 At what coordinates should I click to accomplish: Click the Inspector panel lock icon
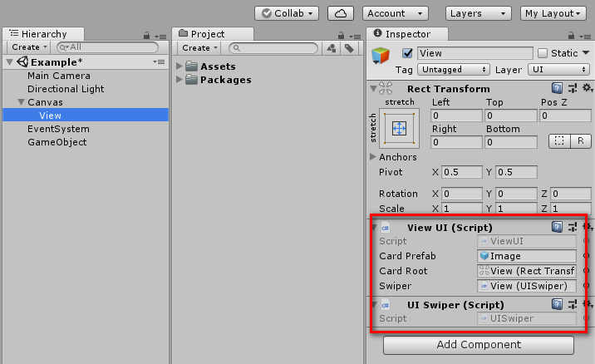click(571, 36)
